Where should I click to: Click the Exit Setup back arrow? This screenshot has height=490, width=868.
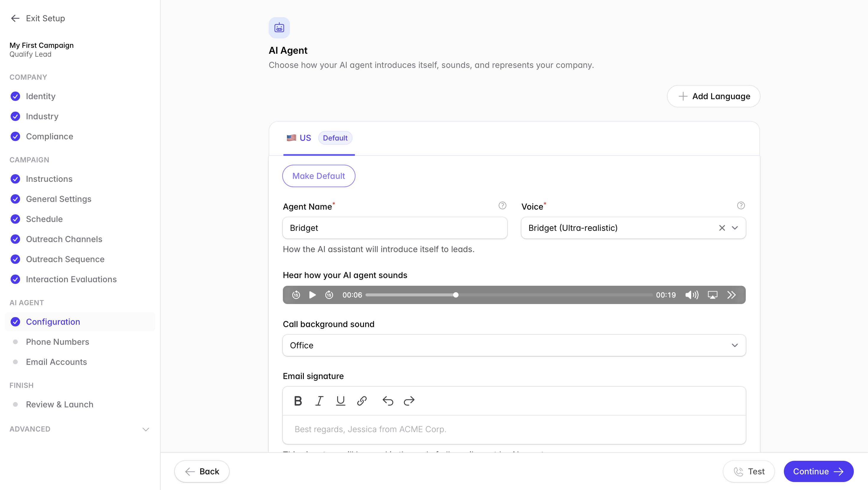[15, 18]
